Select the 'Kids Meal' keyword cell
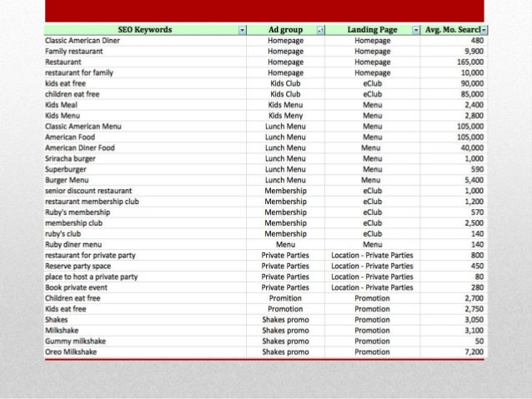The width and height of the screenshot is (532, 399). click(x=145, y=105)
